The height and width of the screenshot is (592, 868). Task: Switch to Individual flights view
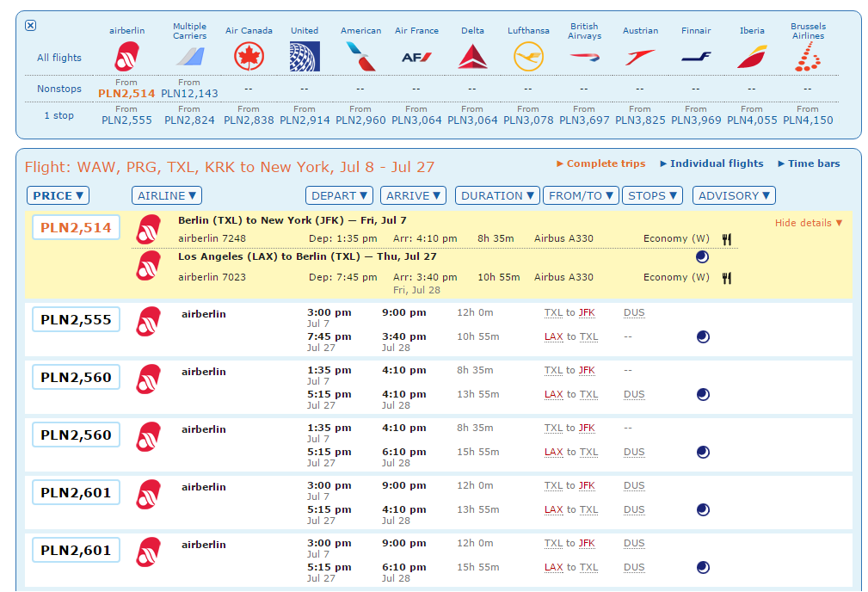tap(711, 163)
